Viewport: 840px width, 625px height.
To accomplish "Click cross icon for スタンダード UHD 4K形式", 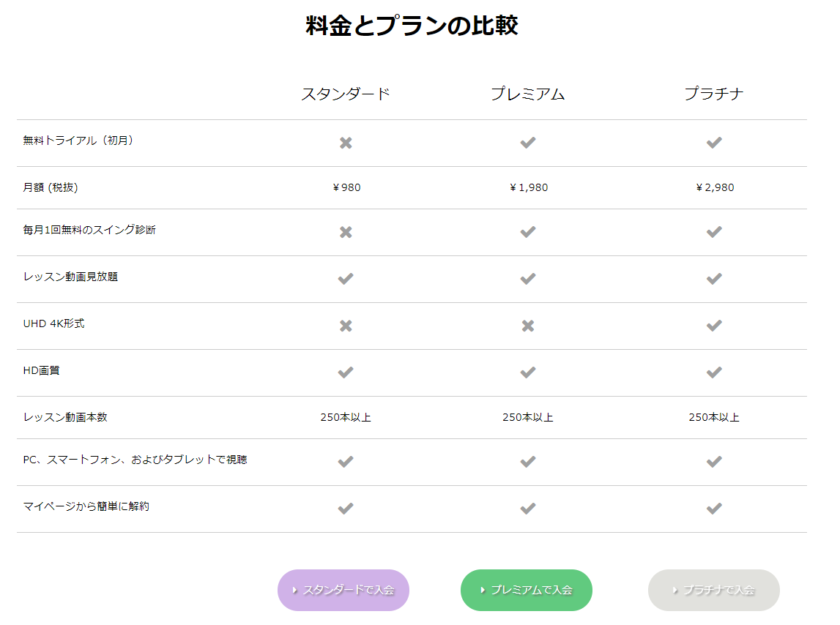I will pyautogui.click(x=346, y=326).
